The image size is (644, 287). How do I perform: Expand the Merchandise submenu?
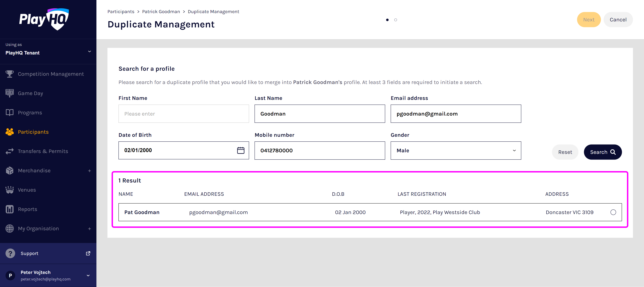tap(89, 171)
